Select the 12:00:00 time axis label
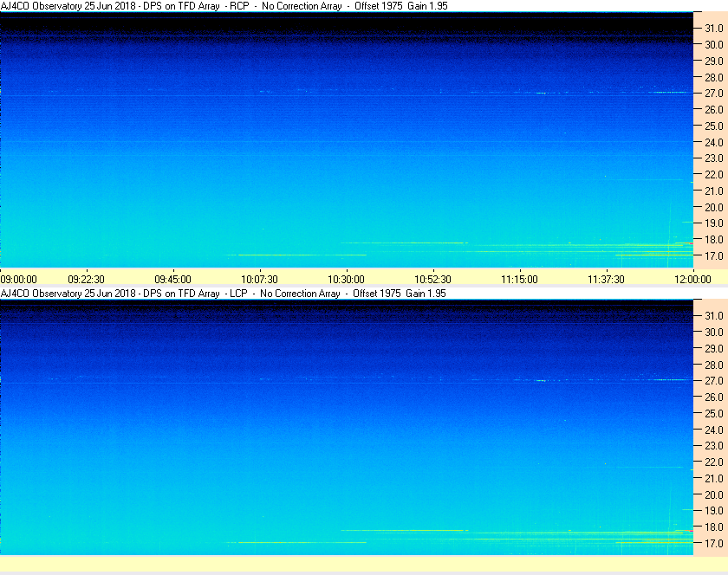 tap(692, 280)
